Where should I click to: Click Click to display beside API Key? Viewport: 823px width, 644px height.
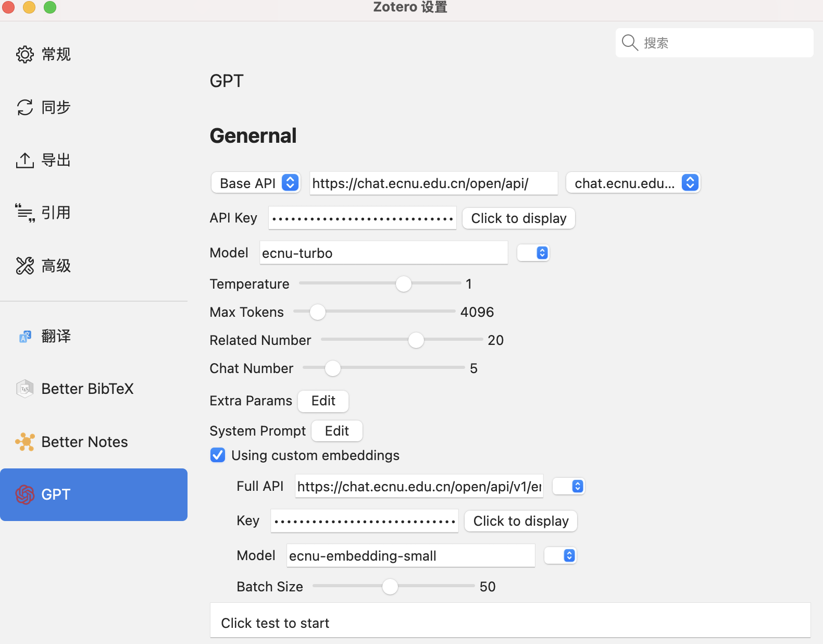[518, 218]
